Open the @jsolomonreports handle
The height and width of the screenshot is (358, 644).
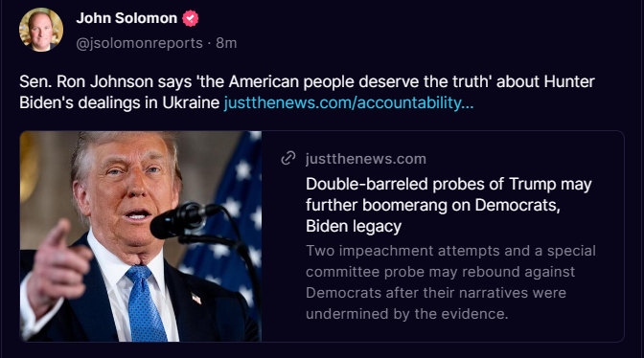[x=139, y=43]
